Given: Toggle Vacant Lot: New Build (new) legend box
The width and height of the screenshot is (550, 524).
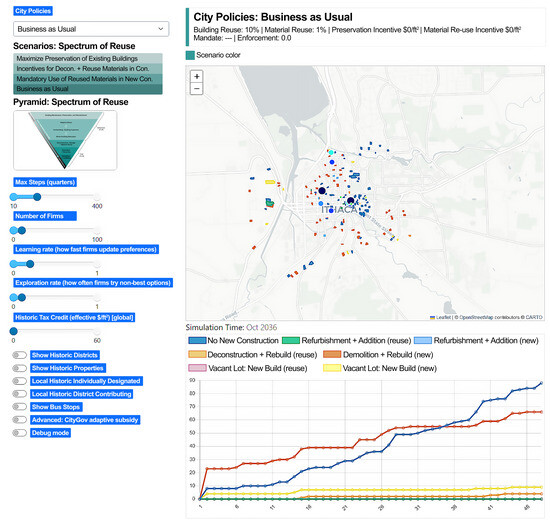Looking at the screenshot, I should [x=332, y=368].
